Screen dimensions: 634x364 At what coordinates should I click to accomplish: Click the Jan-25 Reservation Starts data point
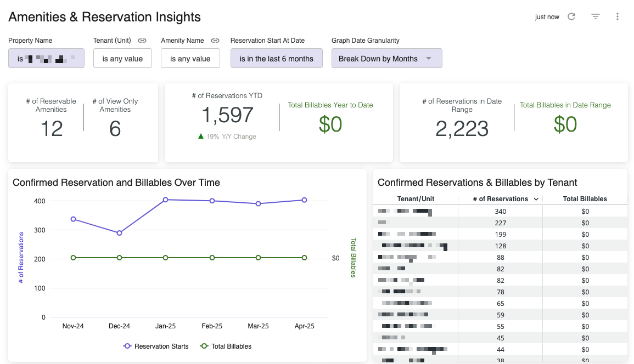pos(165,200)
